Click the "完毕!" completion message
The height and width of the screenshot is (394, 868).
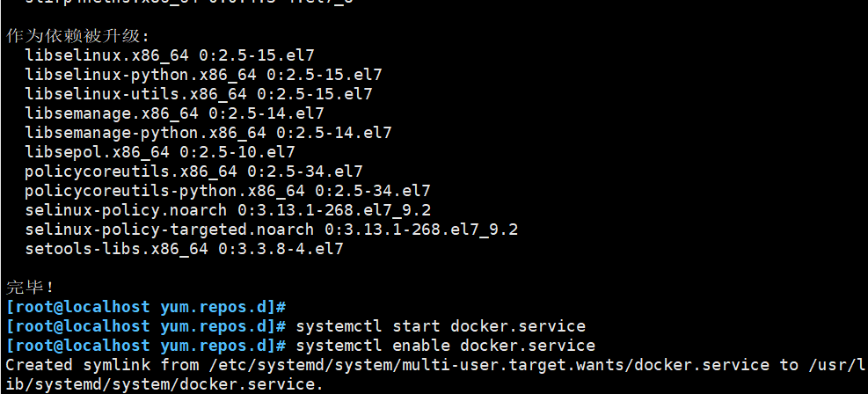pos(31,287)
